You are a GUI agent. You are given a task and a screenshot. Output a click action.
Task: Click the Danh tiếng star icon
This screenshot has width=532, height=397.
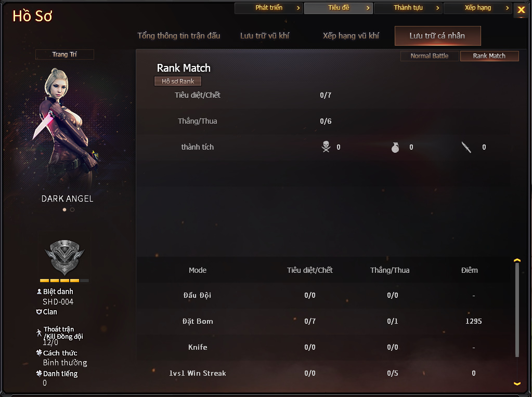(x=39, y=373)
